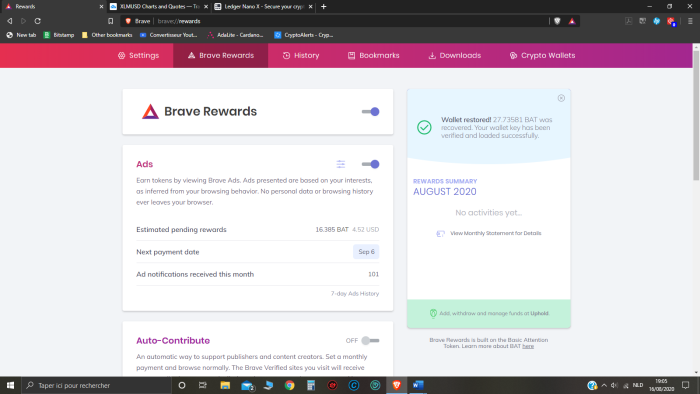Open the AdaLite - Cardano bookmark
The image size is (700, 394).
coord(235,35)
